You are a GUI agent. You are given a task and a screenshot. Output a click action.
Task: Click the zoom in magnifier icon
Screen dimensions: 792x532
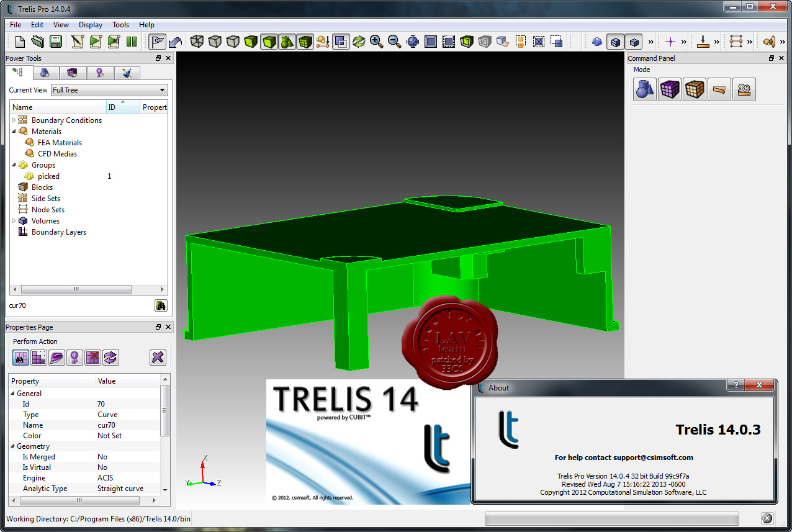(x=376, y=42)
